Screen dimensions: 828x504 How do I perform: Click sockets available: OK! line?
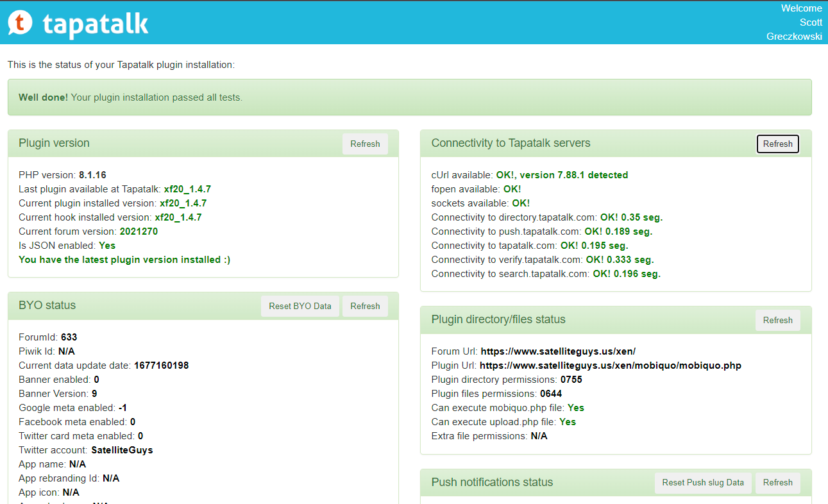tap(481, 203)
